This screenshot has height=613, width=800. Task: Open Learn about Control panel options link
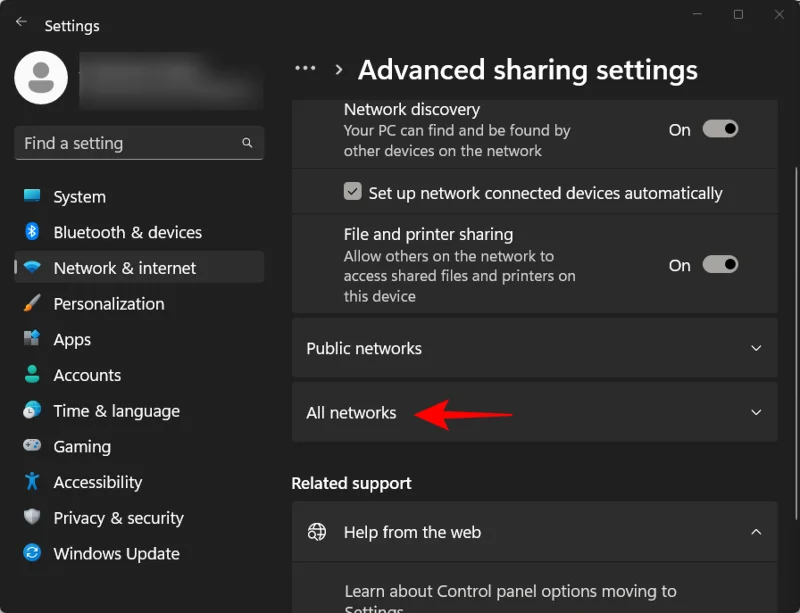(510, 597)
